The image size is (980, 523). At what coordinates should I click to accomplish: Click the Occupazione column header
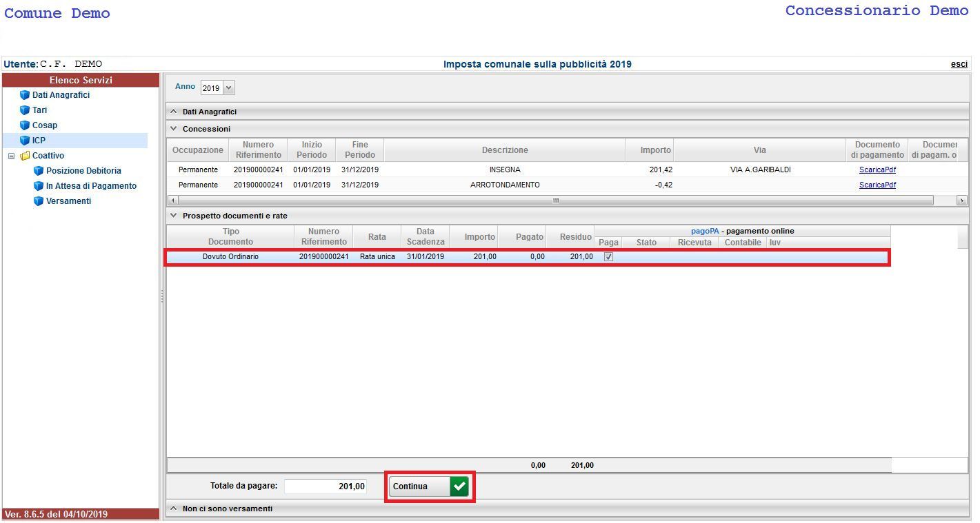coord(198,150)
